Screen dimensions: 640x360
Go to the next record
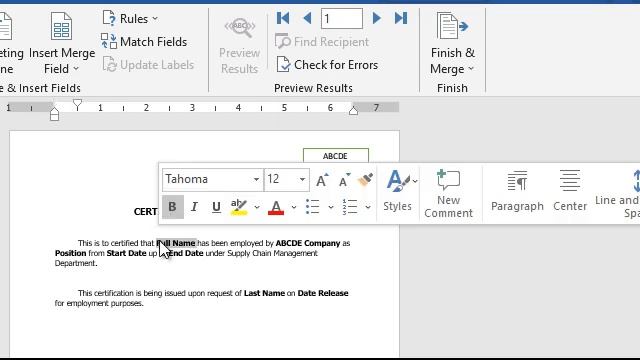click(376, 18)
